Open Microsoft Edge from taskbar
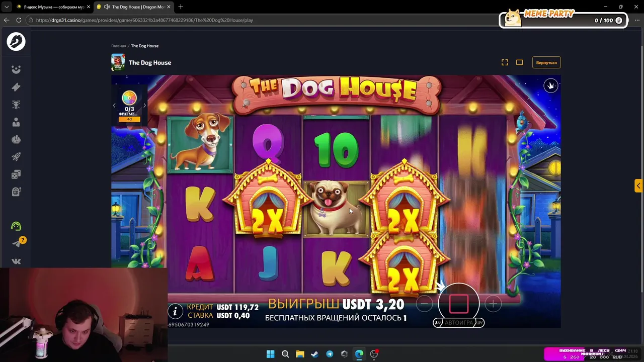The image size is (644, 362). pos(359,354)
